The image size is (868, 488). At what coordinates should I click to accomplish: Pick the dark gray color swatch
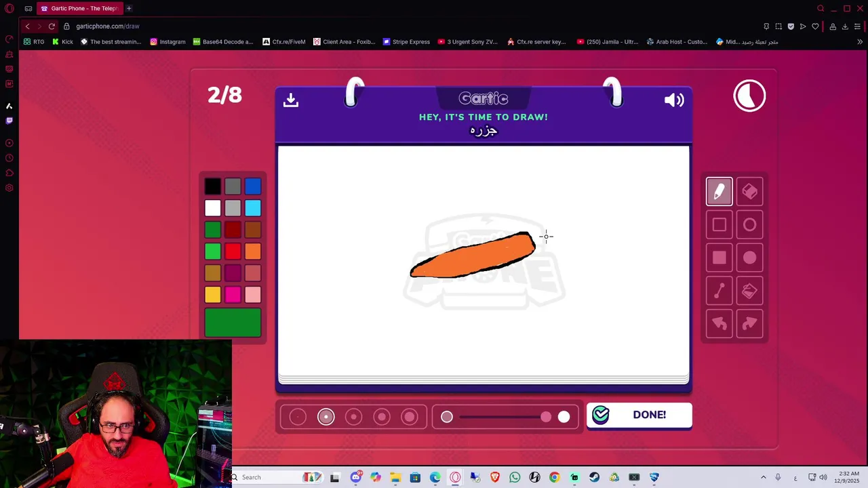[x=233, y=186]
